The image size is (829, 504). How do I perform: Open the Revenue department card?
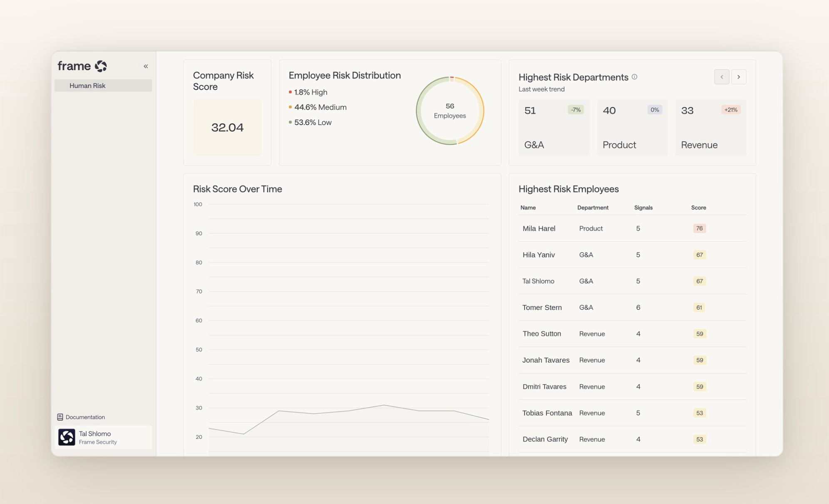[710, 127]
